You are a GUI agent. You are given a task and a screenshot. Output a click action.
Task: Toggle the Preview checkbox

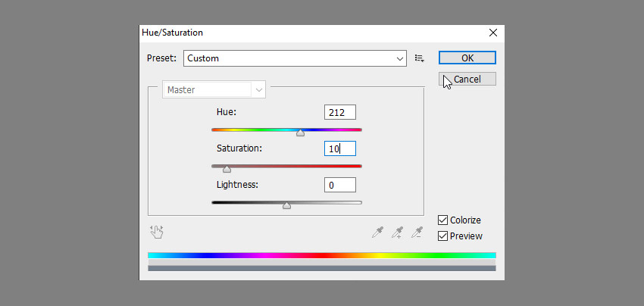(x=442, y=236)
